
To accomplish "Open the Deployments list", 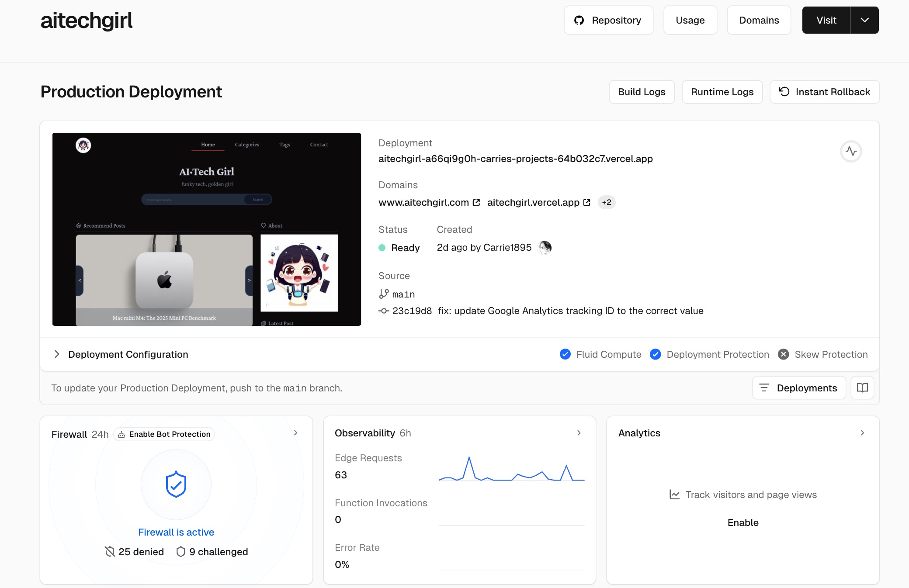I will 799,388.
